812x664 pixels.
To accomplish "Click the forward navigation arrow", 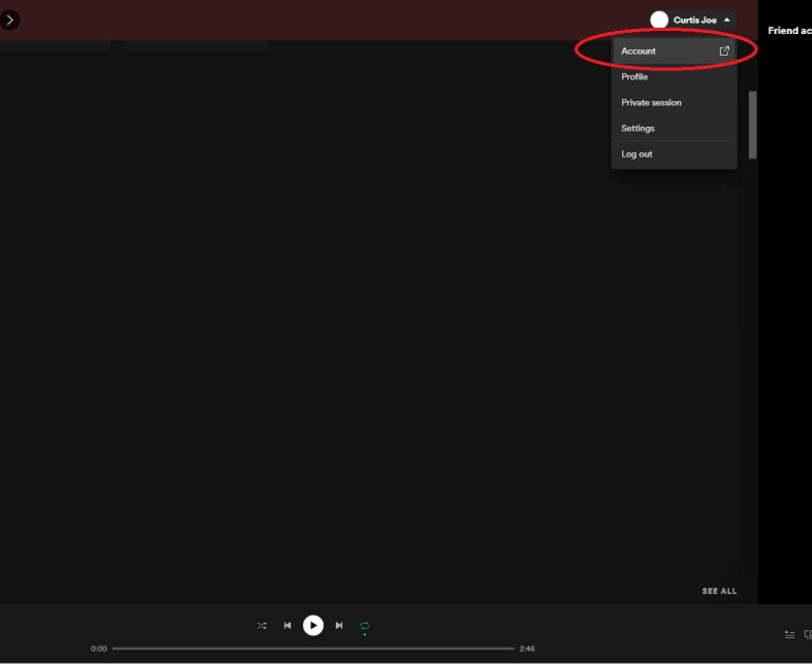I will [10, 20].
